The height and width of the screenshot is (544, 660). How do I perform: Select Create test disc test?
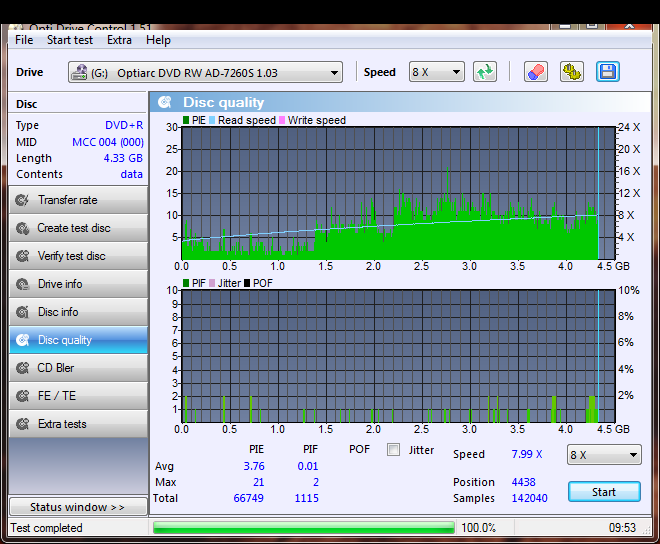point(78,228)
